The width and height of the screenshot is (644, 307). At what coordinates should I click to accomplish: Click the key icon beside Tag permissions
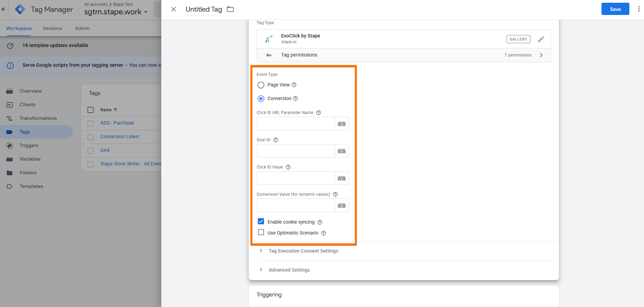pyautogui.click(x=269, y=55)
